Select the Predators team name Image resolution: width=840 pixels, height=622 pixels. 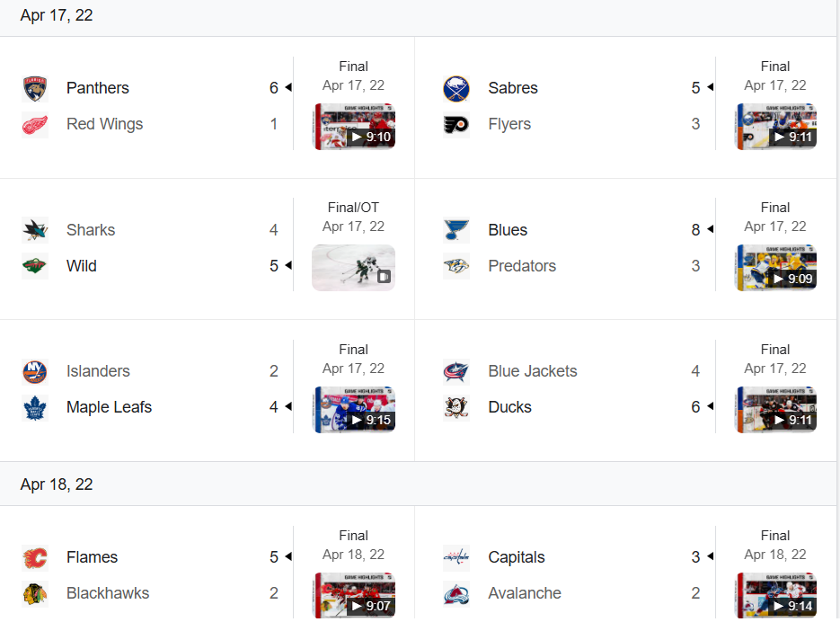[x=522, y=266]
